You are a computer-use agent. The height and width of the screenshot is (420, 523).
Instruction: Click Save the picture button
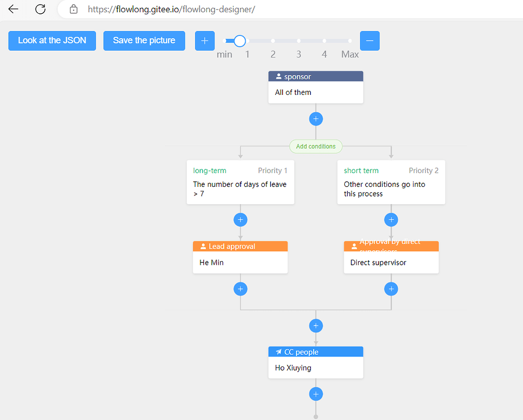point(144,41)
